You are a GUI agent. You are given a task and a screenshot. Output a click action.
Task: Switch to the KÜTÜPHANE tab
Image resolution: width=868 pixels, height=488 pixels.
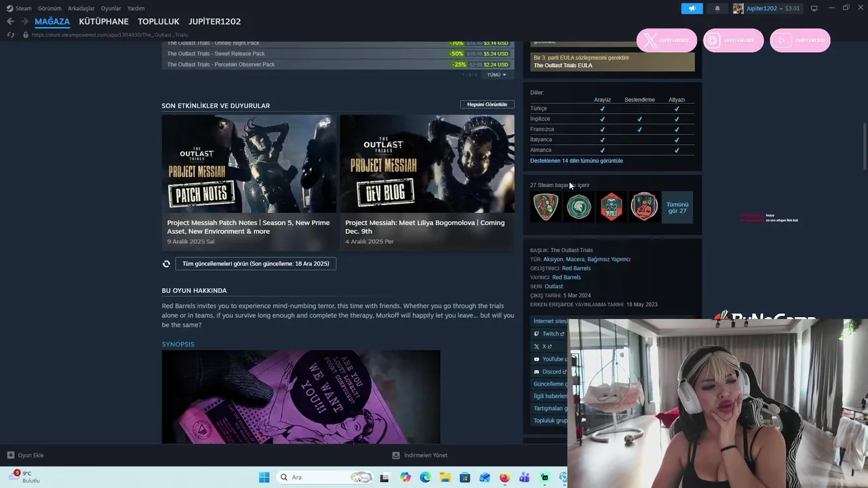tap(104, 22)
